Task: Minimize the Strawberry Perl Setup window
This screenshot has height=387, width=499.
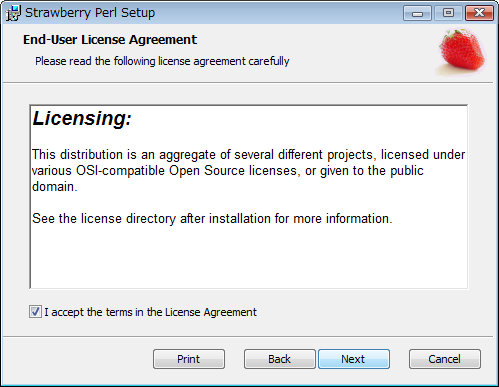Action: coord(417,13)
